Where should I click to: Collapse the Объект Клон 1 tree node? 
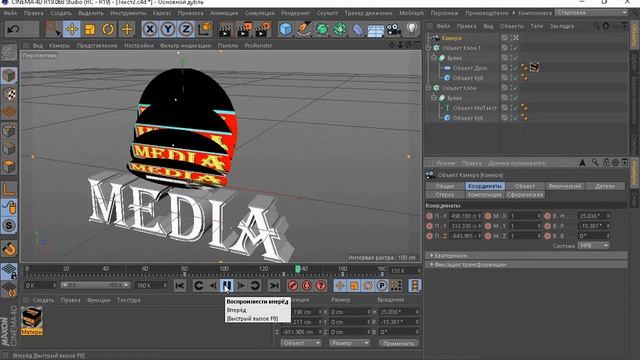(428, 48)
